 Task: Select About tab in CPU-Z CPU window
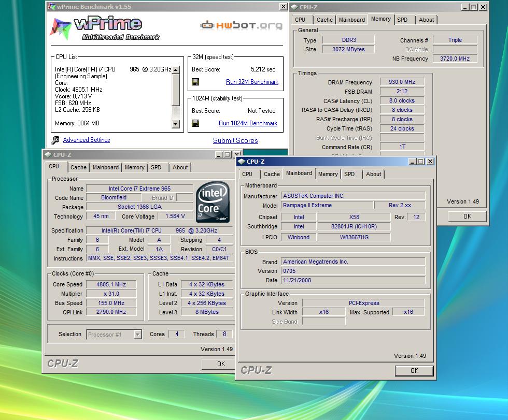coord(180,167)
